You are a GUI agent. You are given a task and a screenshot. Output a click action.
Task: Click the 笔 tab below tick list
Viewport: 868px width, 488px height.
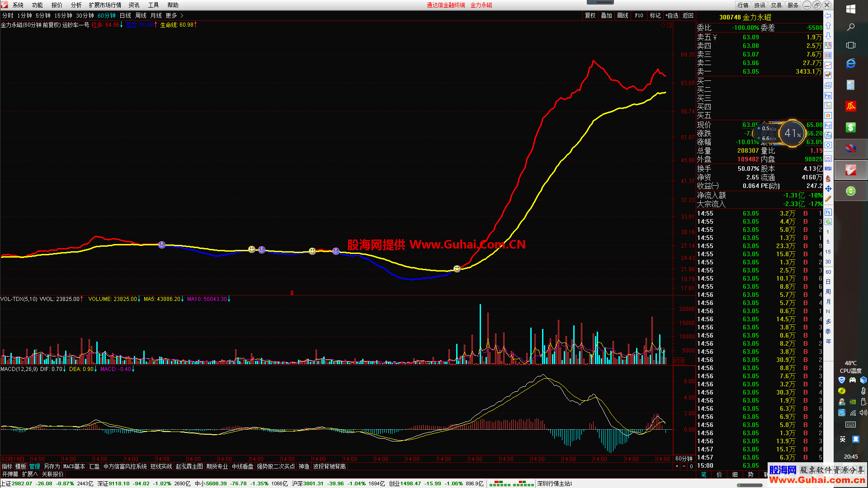[703, 474]
